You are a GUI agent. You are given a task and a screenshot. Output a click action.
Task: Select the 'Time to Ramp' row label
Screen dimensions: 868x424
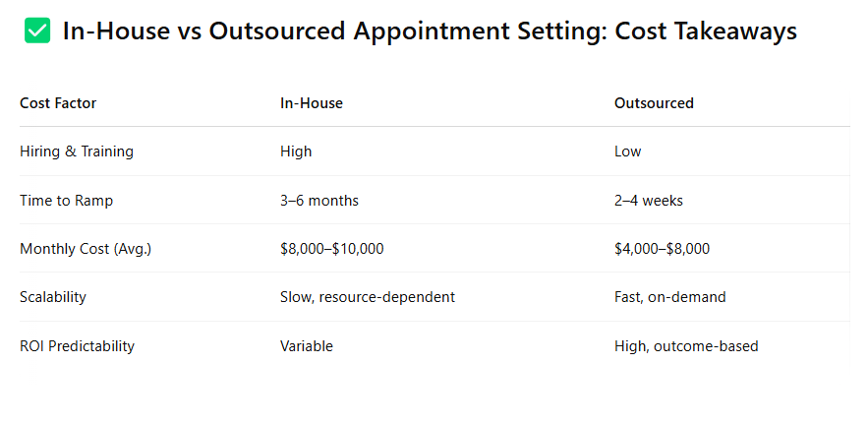(x=67, y=200)
